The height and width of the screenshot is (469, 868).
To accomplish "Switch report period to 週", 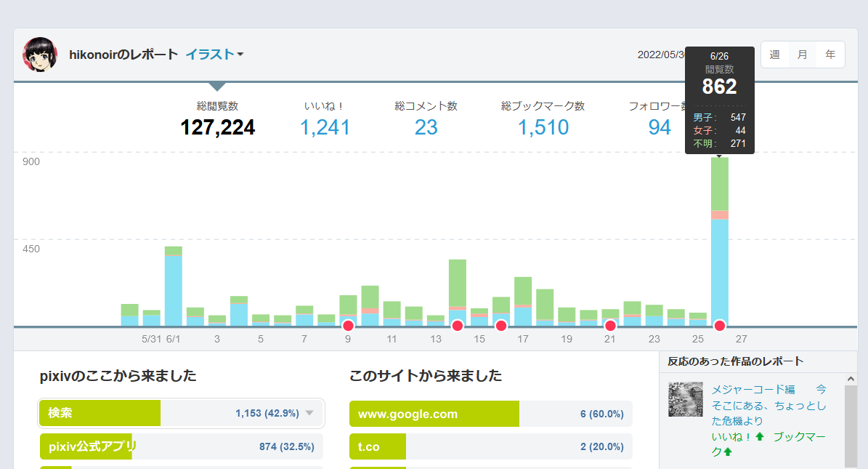I will [x=774, y=55].
